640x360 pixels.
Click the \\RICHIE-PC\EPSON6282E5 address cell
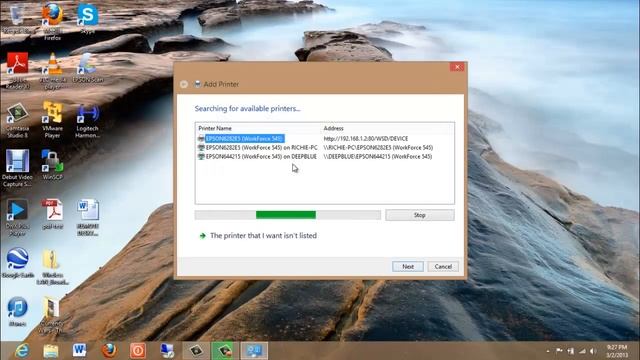click(378, 147)
